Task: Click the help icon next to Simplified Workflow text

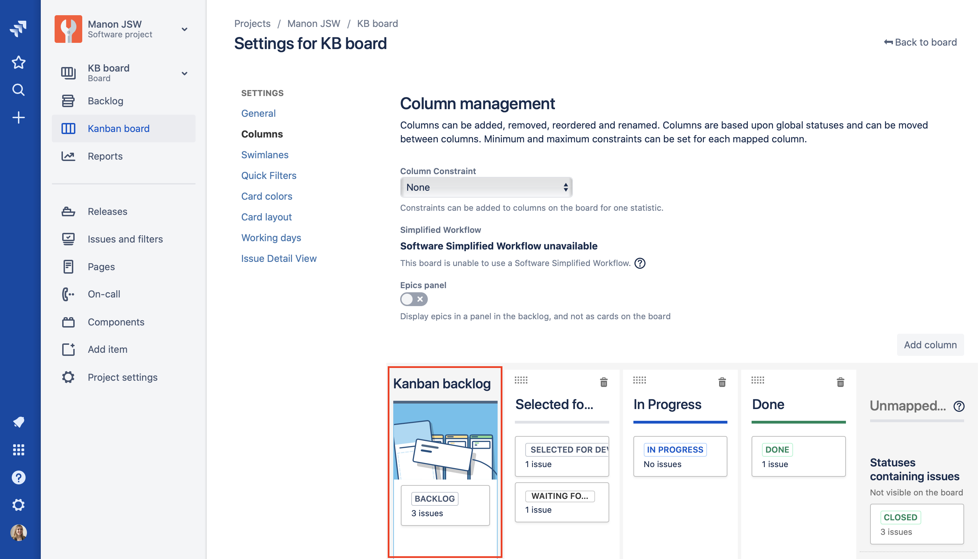Action: (x=640, y=263)
